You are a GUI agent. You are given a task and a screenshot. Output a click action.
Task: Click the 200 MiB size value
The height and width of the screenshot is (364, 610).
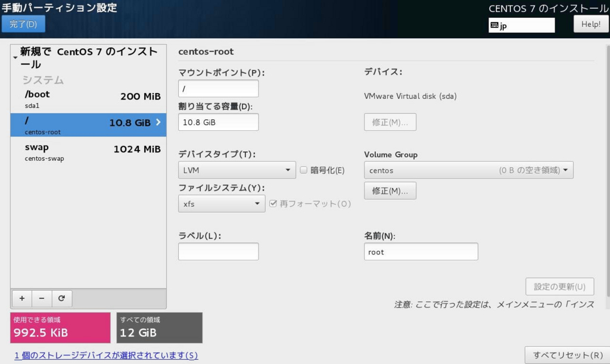(x=141, y=96)
